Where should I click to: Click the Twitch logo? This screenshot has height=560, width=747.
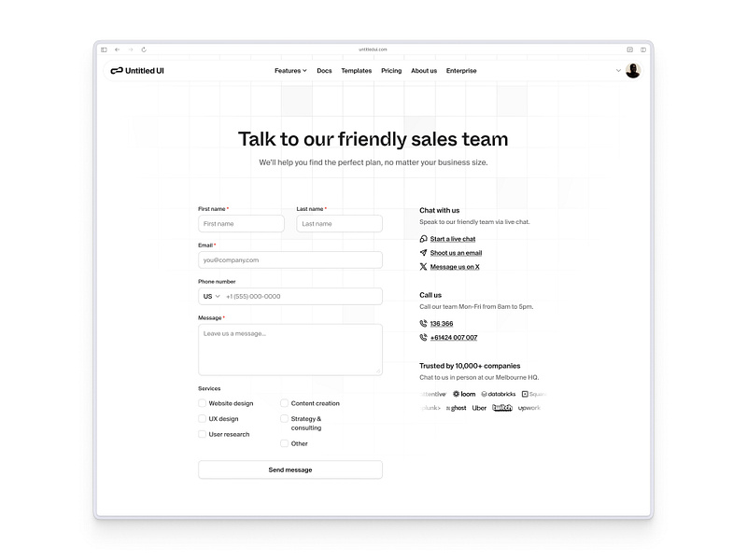(x=502, y=408)
